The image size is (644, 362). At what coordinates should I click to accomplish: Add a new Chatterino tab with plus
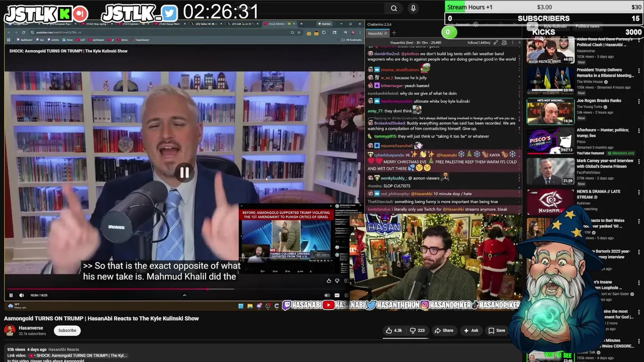(394, 33)
